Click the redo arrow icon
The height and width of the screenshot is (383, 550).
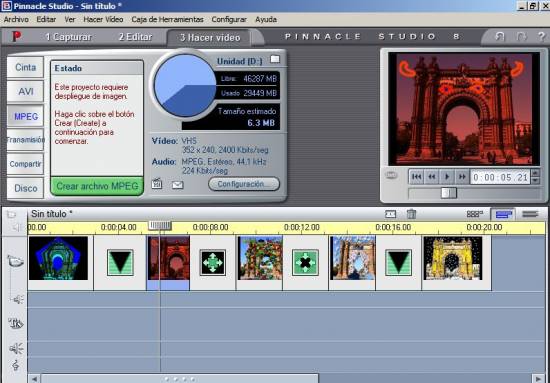coord(521,36)
